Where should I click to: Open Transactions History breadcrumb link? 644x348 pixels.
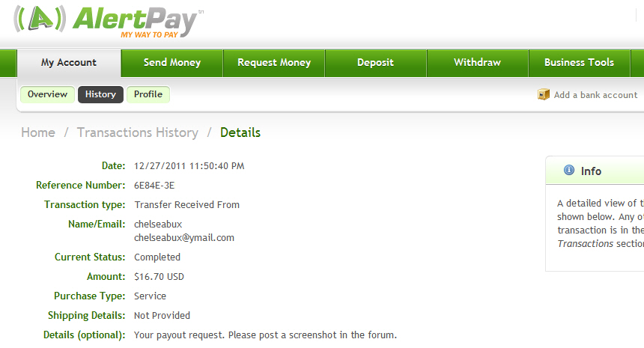tap(138, 132)
